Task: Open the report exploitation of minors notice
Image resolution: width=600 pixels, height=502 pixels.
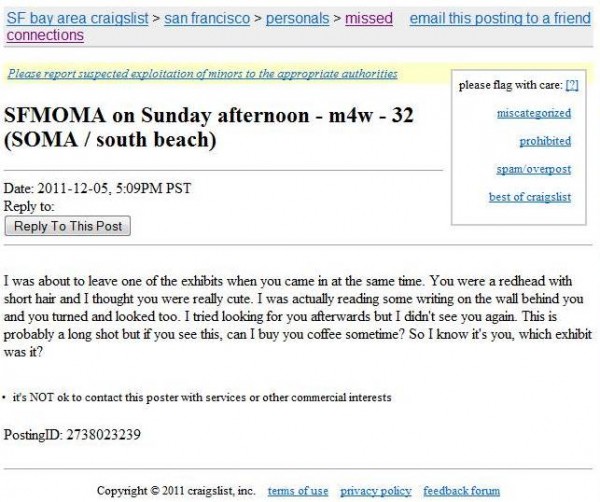Action: coord(202,73)
